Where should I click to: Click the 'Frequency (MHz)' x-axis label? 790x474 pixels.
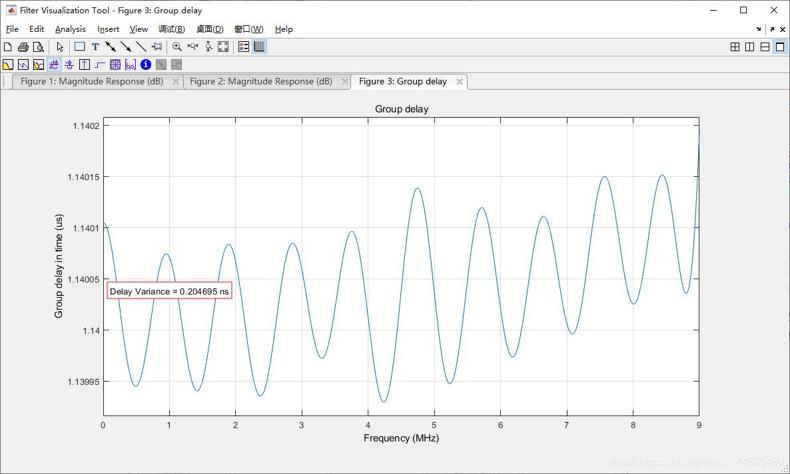(401, 438)
